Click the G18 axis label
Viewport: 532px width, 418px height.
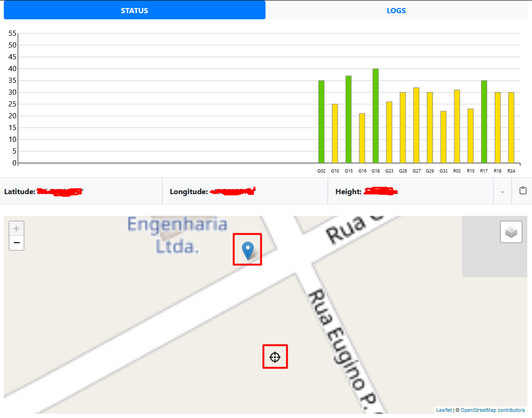click(375, 171)
